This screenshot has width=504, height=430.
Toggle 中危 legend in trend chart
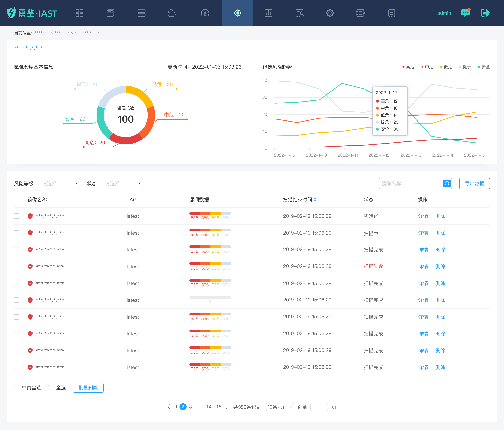pos(427,67)
